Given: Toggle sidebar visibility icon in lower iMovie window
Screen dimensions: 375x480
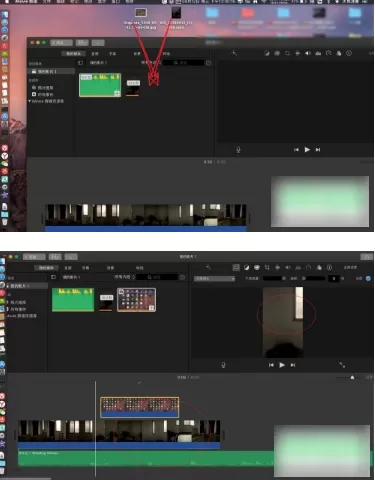Looking at the screenshot, I should tap(53, 277).
